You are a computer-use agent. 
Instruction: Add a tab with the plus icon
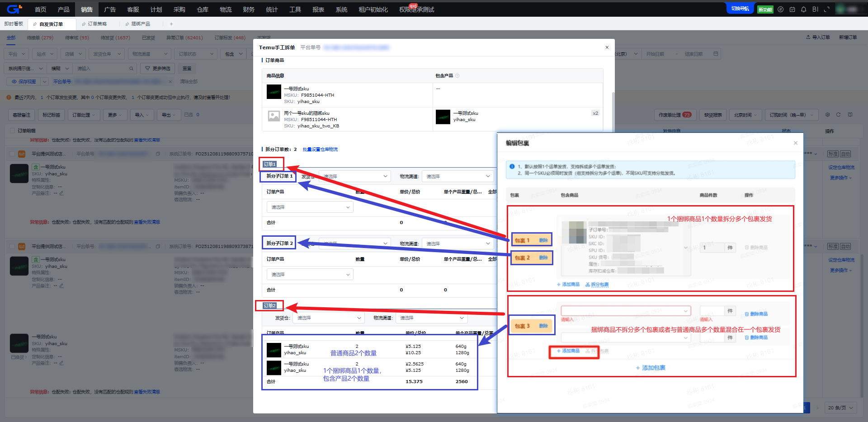pyautogui.click(x=171, y=24)
